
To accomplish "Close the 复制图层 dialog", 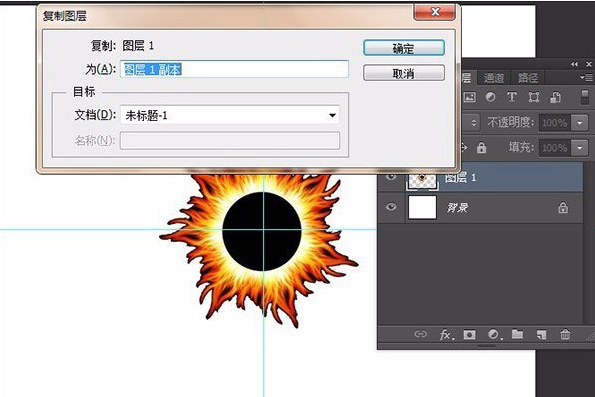I will tap(435, 12).
